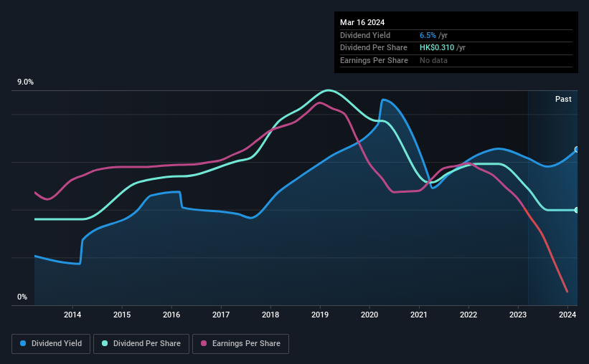Select the 2022 x-axis label
Viewport: 589px width, 364px height.
point(468,315)
